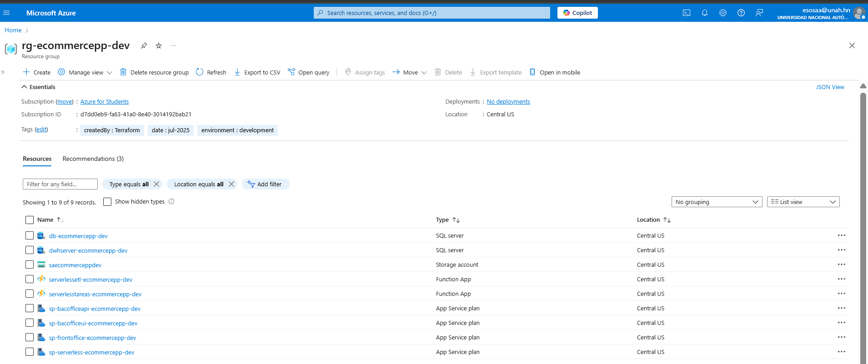Click the help question mark icon

pos(741,13)
